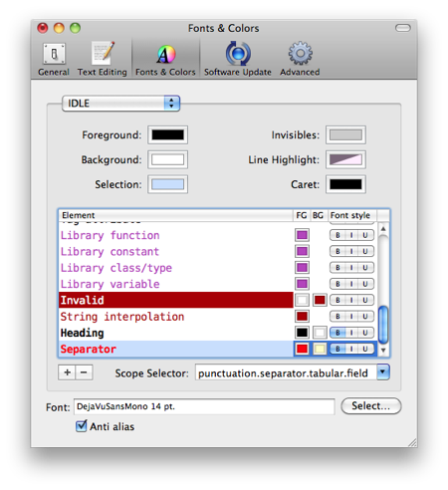
Task: Open the Text Editing preferences pane
Action: pos(103,59)
